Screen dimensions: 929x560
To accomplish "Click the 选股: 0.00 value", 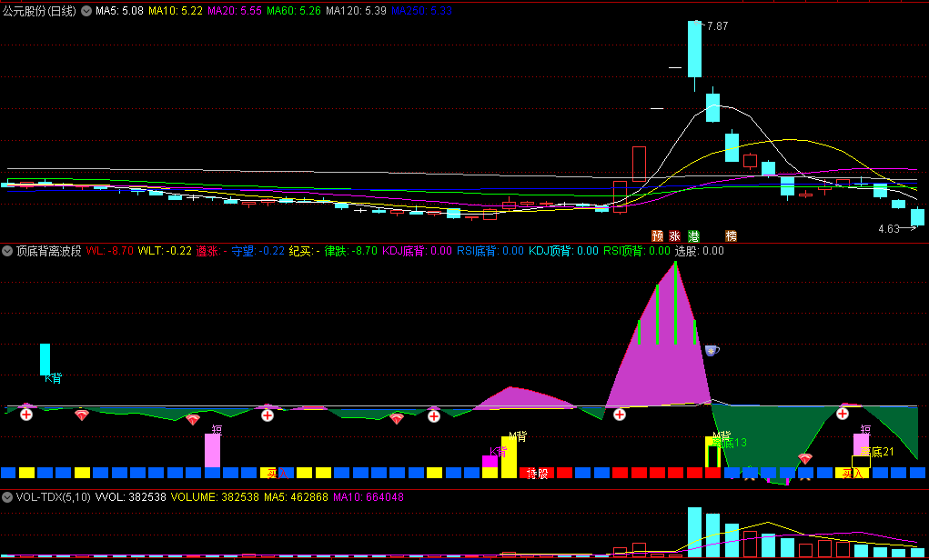I will coord(700,251).
